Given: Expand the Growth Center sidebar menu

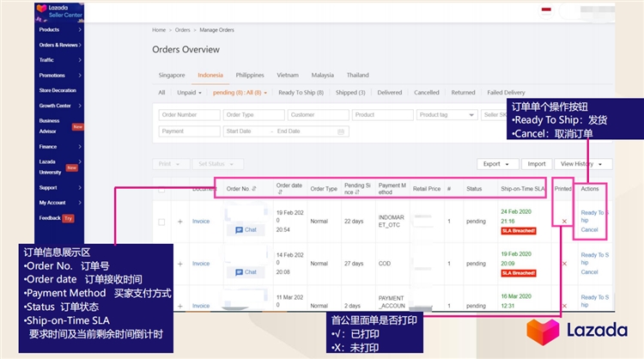Looking at the screenshot, I should click(60, 106).
